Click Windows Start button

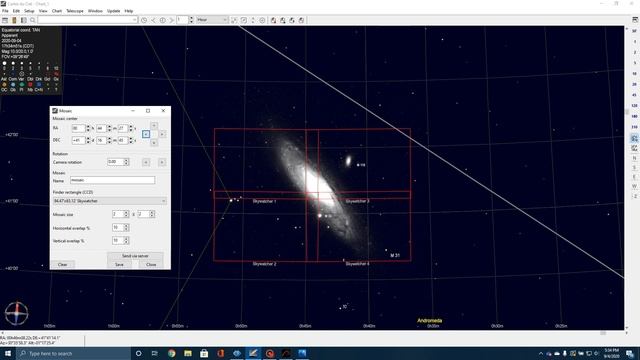pos(8,353)
